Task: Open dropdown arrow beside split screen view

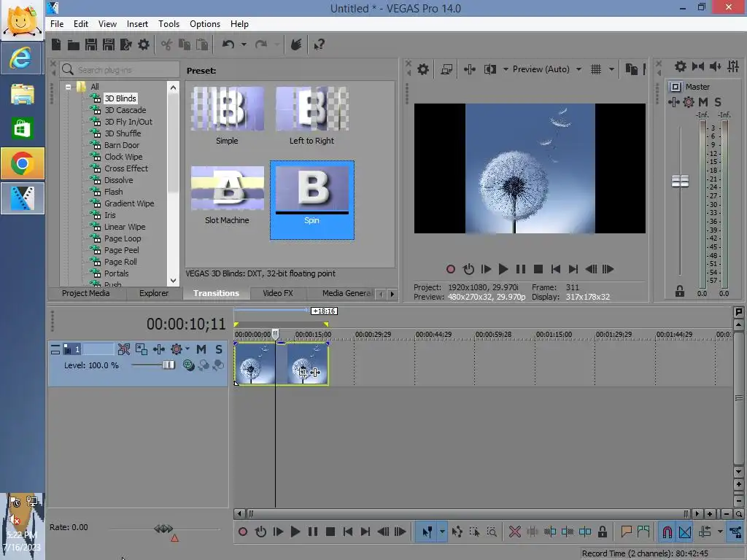Action: [x=506, y=69]
